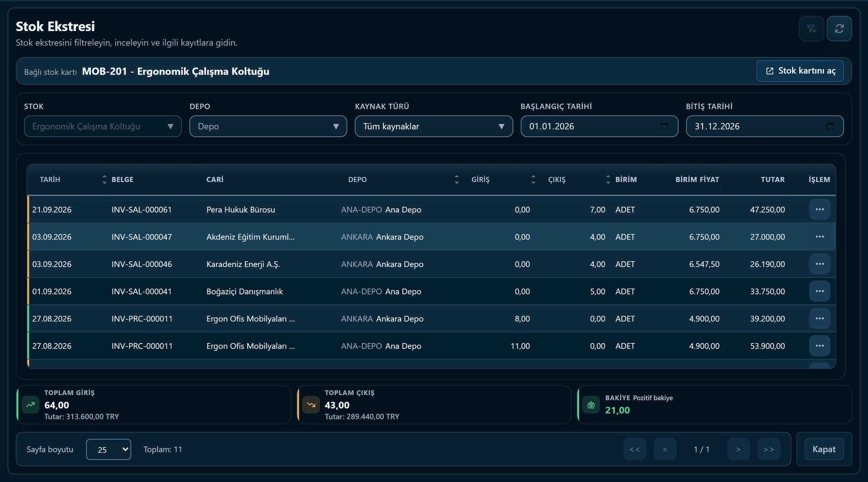Open actions for Ana Depo INV-PRC-000011 row
The width and height of the screenshot is (868, 482).
pyautogui.click(x=820, y=346)
